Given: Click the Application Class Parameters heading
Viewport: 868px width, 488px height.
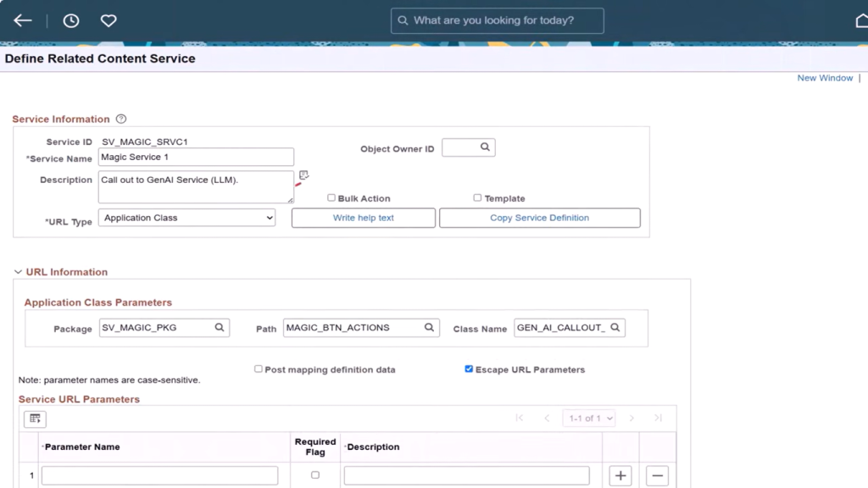Looking at the screenshot, I should coord(98,302).
